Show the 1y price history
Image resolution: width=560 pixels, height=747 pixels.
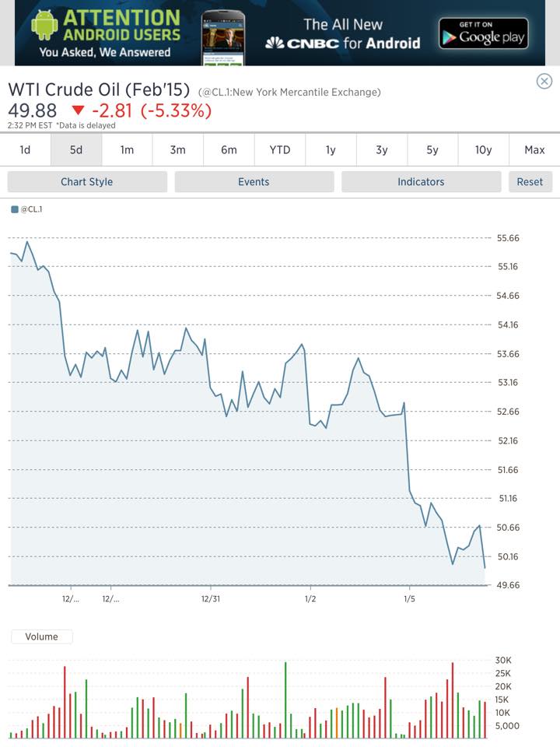[x=331, y=149]
